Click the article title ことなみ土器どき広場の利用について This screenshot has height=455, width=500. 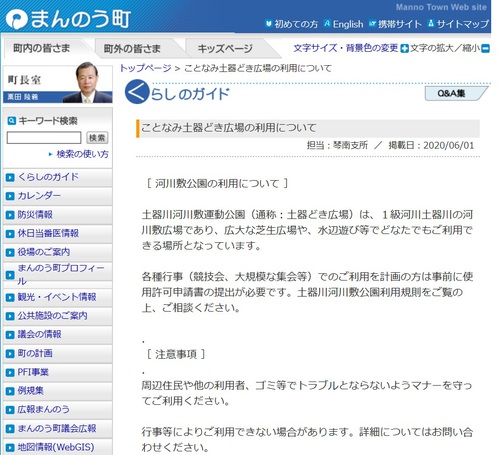click(229, 128)
